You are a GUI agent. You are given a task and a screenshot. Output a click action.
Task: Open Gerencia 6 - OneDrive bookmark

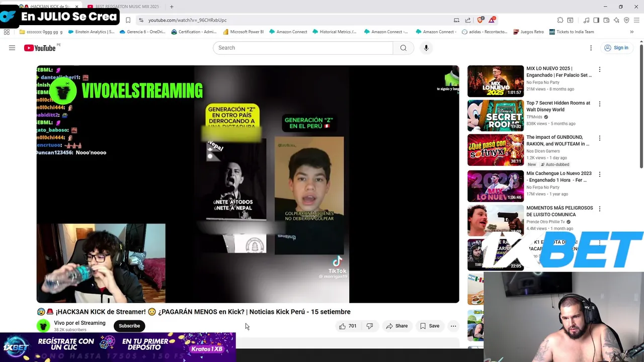coord(142,32)
